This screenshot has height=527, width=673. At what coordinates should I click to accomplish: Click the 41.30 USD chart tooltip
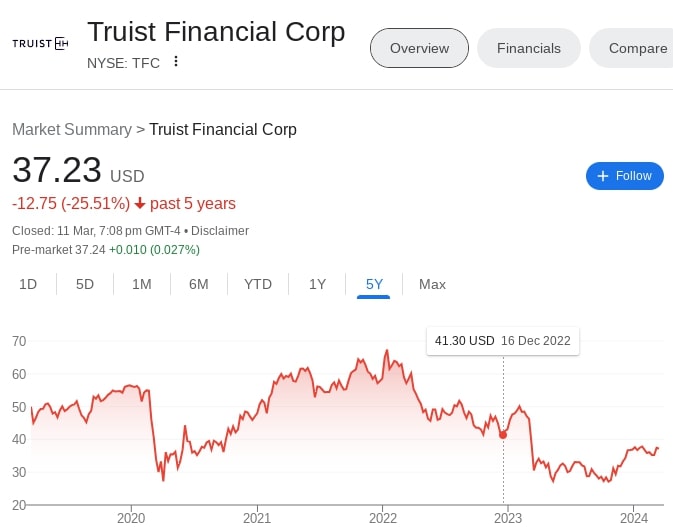502,340
